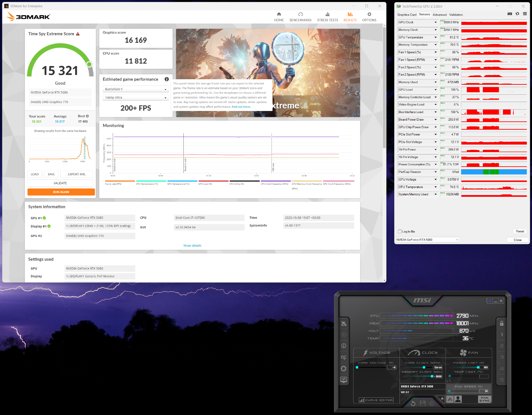Open the Validation tab in GPU-Z

[456, 15]
